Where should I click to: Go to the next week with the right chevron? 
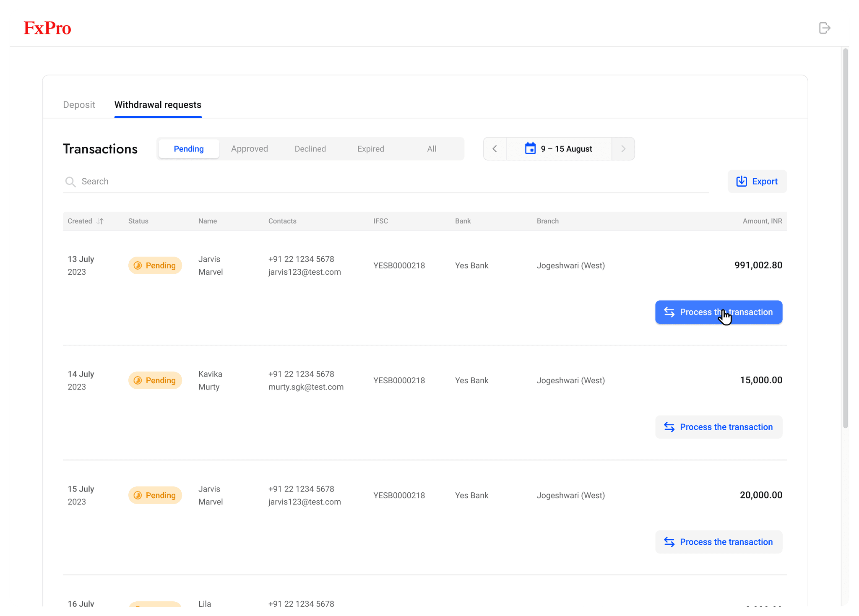623,149
